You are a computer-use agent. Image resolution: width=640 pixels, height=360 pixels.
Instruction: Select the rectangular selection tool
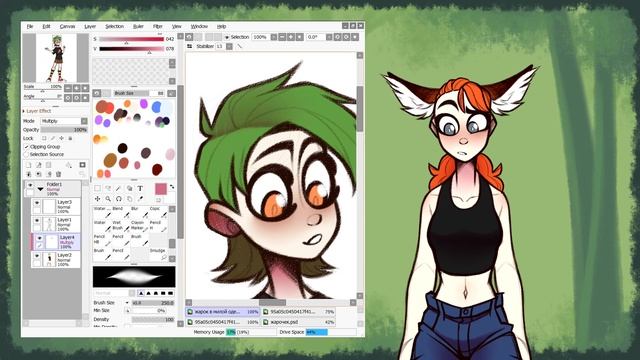(98, 188)
